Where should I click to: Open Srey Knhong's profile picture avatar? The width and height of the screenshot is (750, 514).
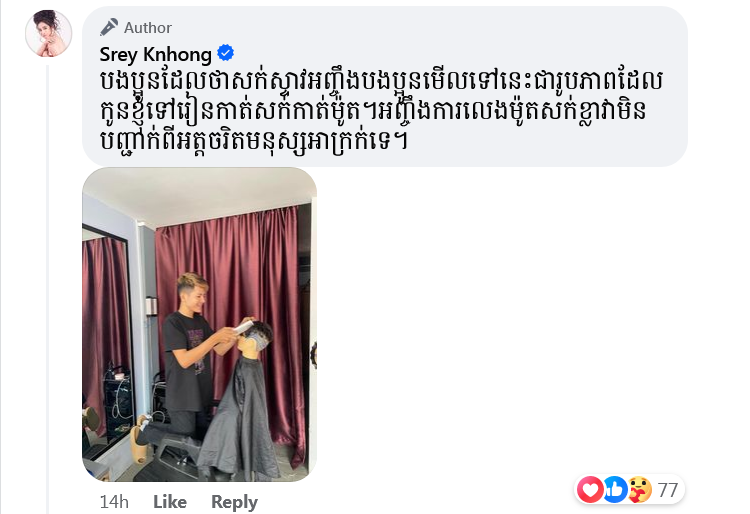48,33
